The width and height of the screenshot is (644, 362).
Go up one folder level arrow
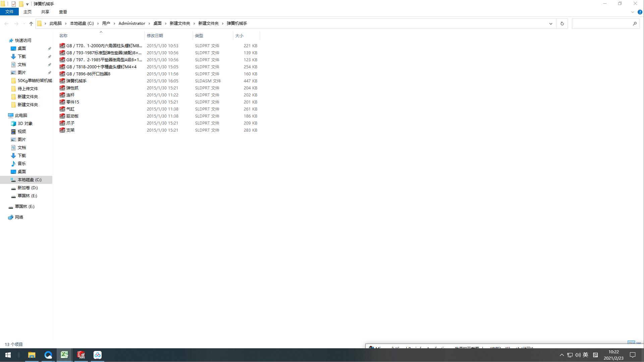[x=31, y=23]
